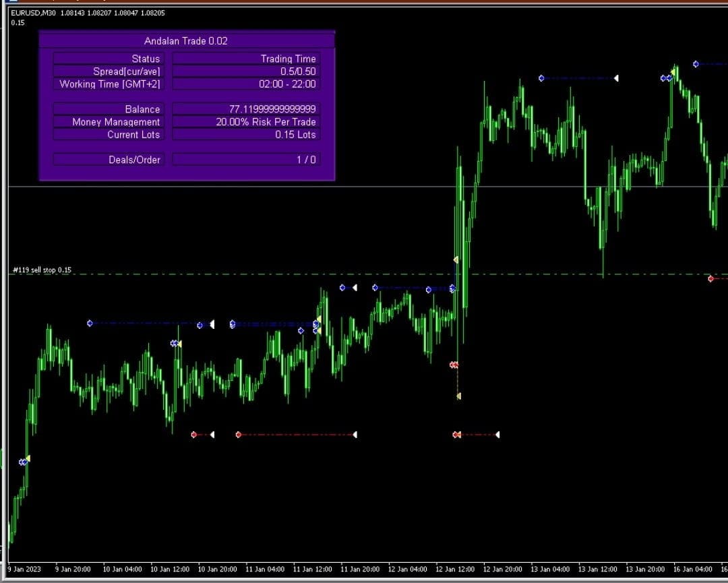Click the EURUSD,M30 chart header text
Viewport: 728px width, 583px height.
click(33, 13)
